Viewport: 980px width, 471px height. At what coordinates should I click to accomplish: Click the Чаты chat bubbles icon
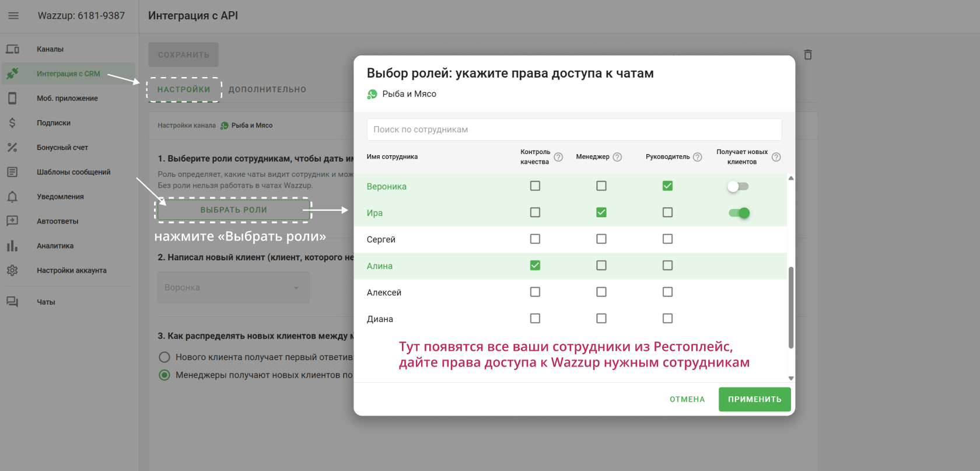12,302
